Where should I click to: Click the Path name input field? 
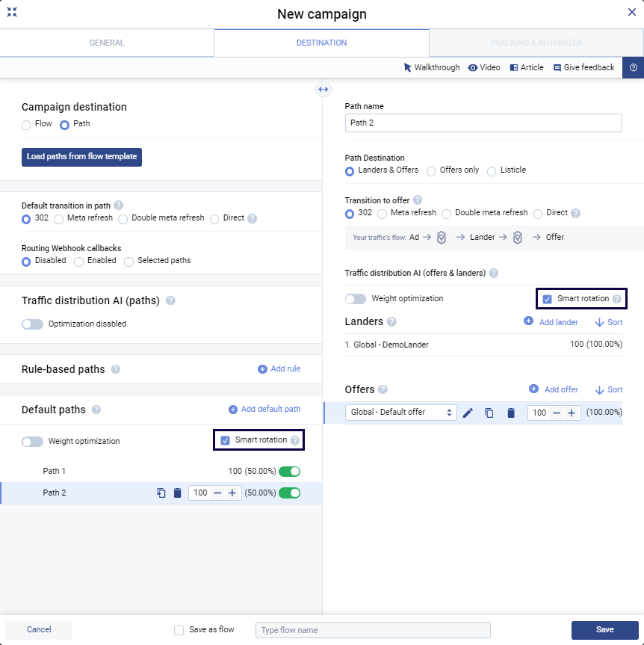tap(483, 123)
